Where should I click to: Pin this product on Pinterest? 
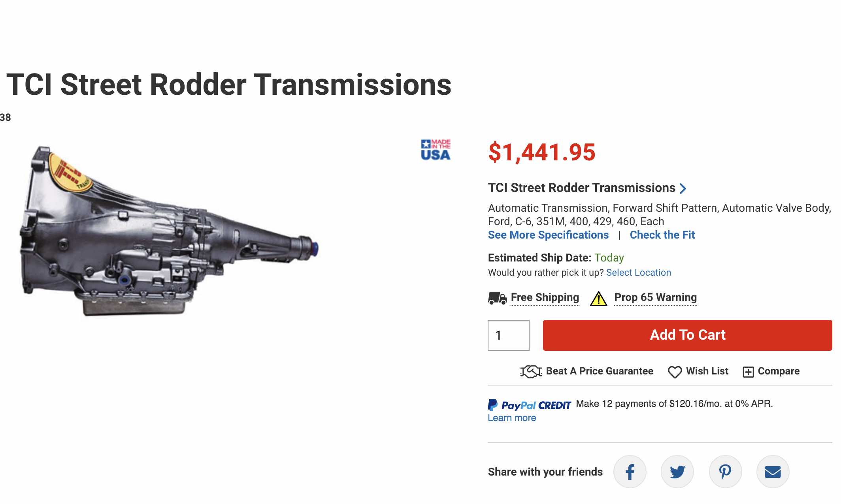coord(725,472)
